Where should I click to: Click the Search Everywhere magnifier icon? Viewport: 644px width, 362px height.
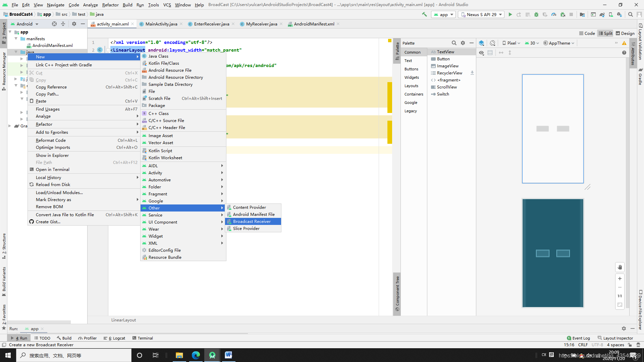coord(631,14)
